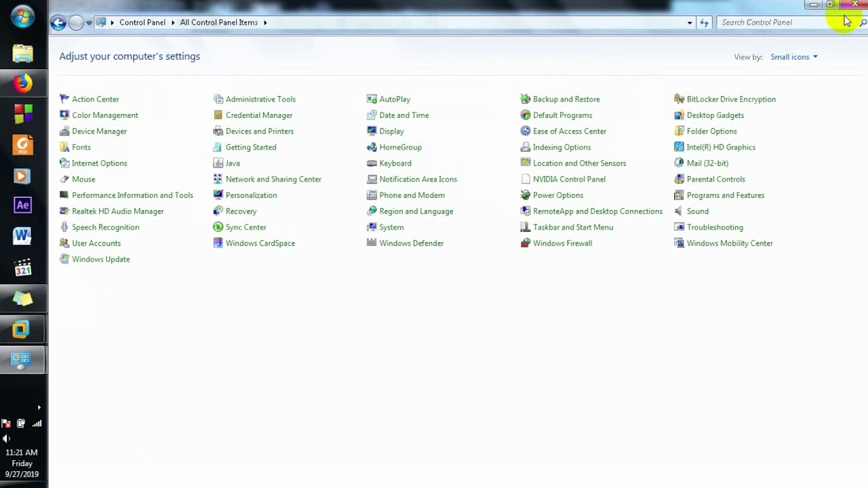Click the search magnifier button

click(x=863, y=22)
